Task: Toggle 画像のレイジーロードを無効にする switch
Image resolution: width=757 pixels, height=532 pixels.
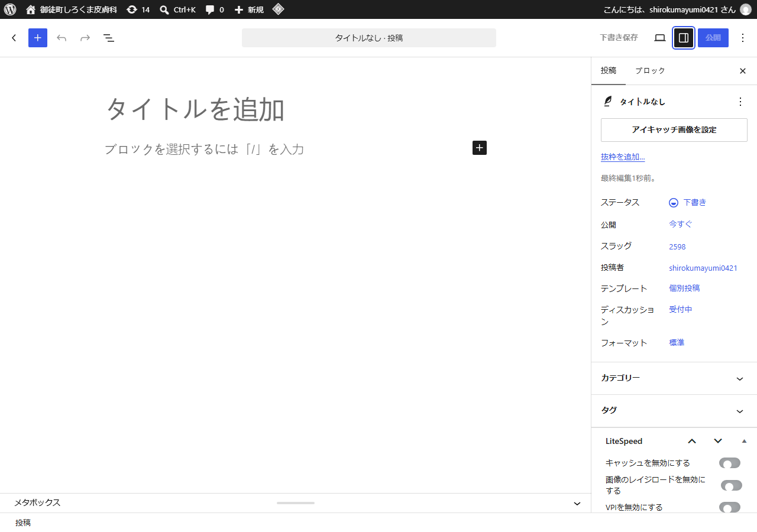Action: (x=731, y=485)
